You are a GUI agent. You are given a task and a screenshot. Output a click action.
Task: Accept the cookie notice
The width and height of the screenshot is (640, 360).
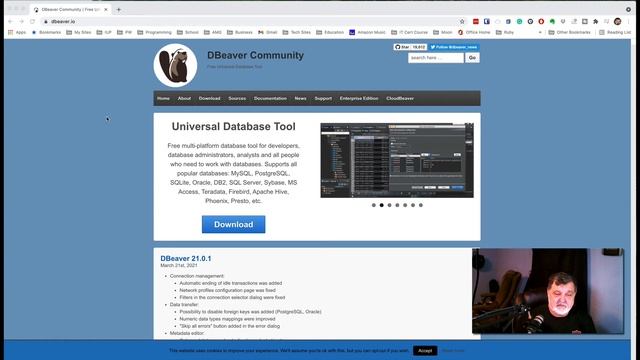point(425,351)
